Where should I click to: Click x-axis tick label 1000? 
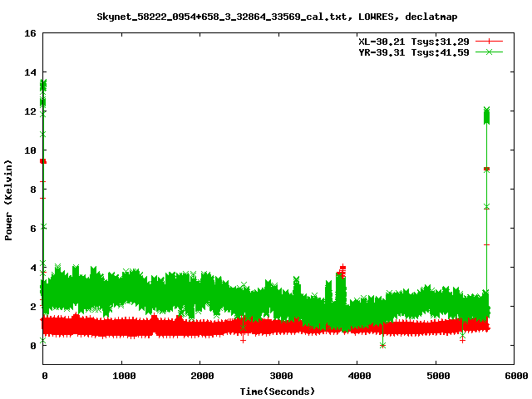click(x=124, y=376)
